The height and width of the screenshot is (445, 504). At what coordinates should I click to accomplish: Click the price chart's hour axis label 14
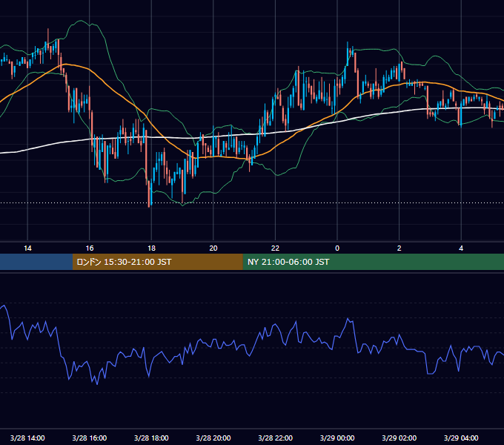(27, 248)
